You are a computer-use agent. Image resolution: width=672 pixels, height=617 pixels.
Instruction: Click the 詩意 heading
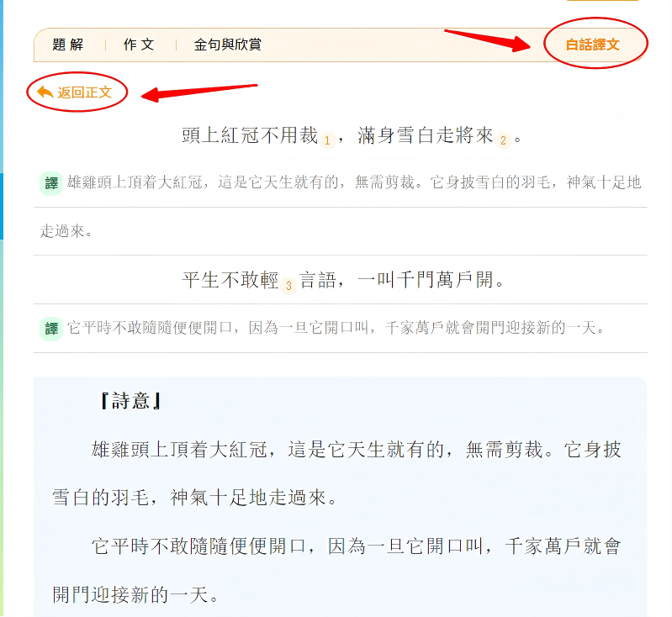pos(131,401)
